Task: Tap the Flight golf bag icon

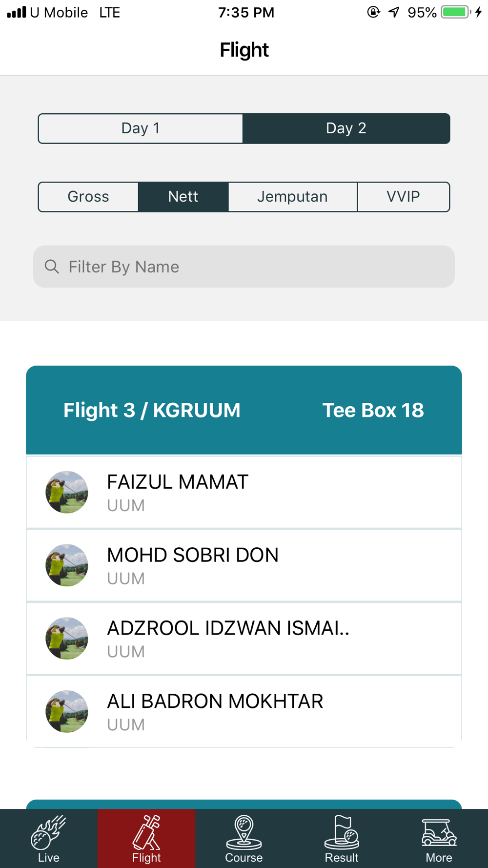Action: click(146, 832)
